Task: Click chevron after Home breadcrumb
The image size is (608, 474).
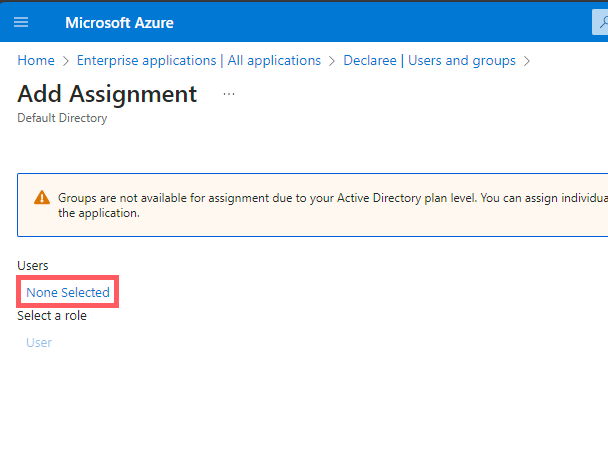Action: pyautogui.click(x=66, y=61)
